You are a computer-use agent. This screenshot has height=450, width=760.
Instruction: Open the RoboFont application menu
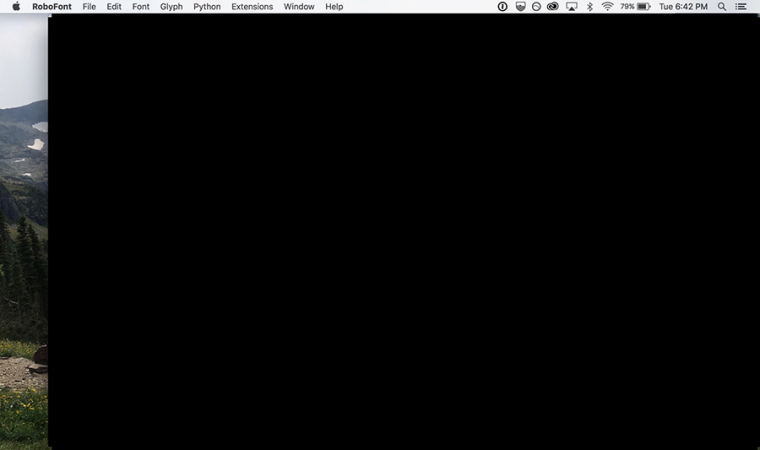click(52, 6)
